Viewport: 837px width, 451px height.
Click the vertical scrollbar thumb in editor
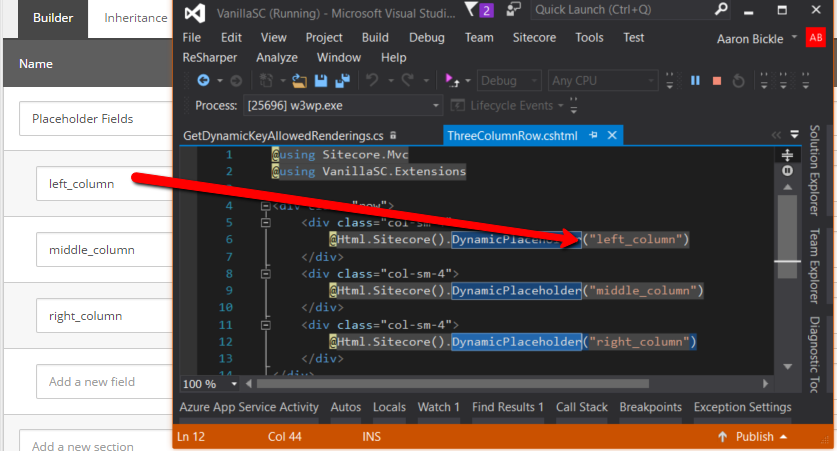[x=787, y=236]
